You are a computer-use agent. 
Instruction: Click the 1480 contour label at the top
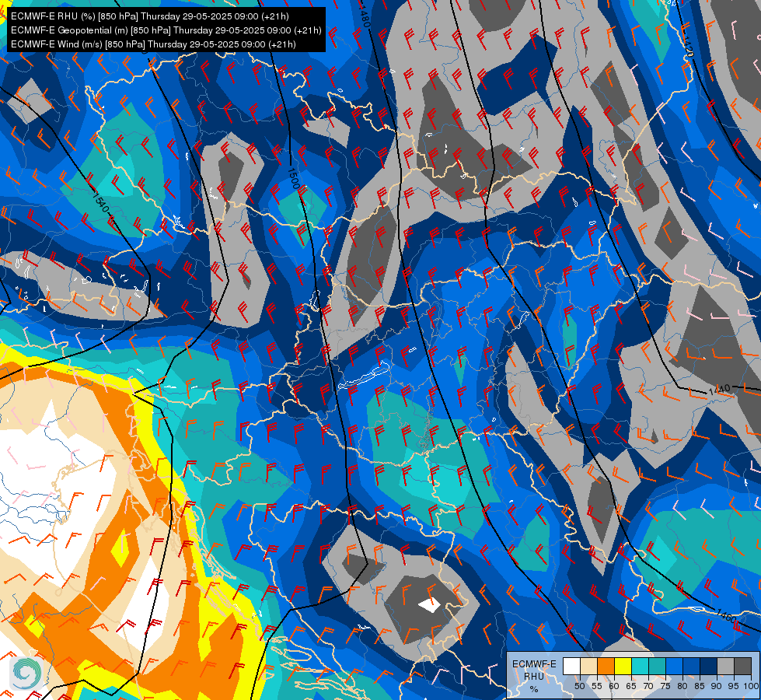365,15
